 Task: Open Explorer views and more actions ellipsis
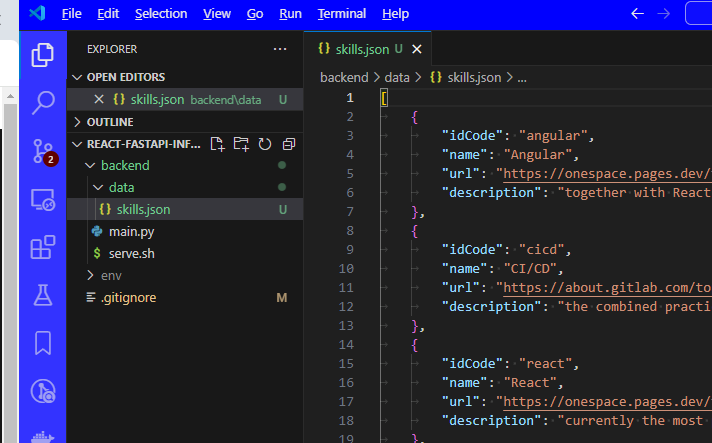point(280,49)
